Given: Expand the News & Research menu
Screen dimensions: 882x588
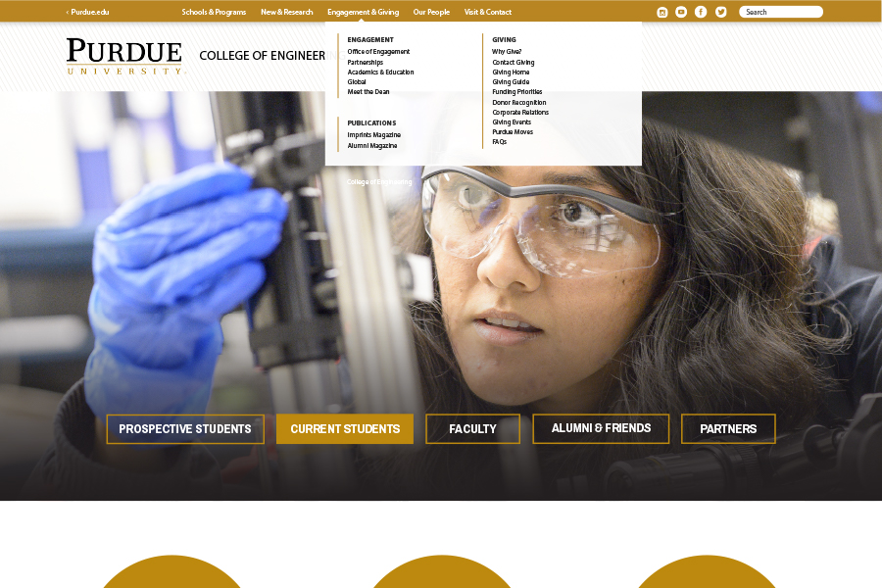Looking at the screenshot, I should point(286,12).
